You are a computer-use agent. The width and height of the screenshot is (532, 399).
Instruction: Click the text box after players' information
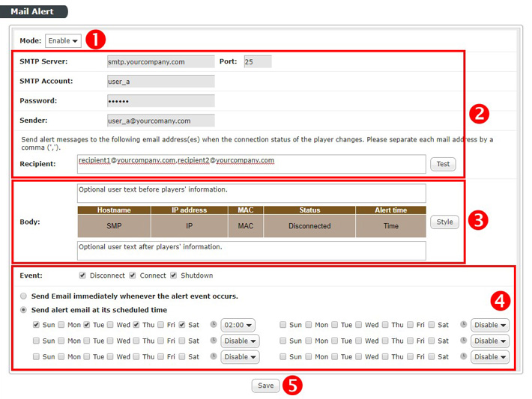252,251
